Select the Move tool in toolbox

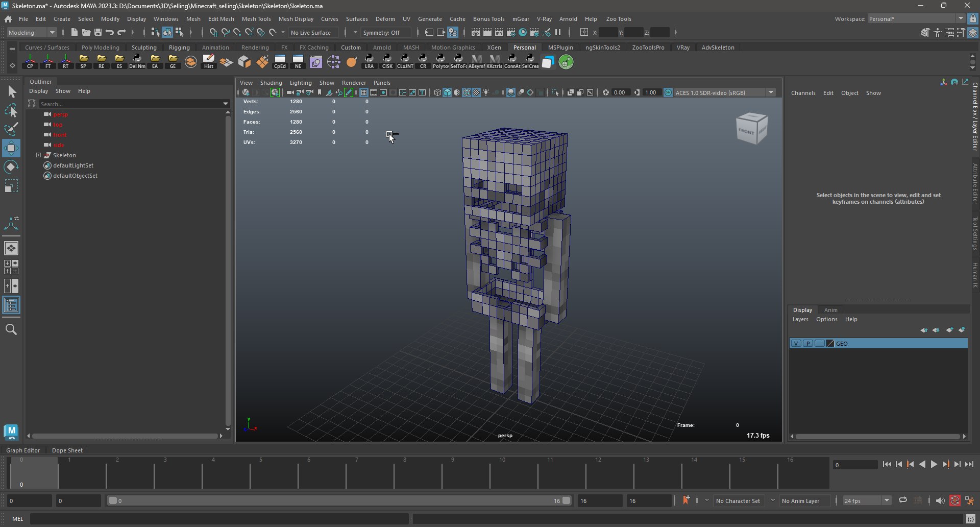[11, 148]
